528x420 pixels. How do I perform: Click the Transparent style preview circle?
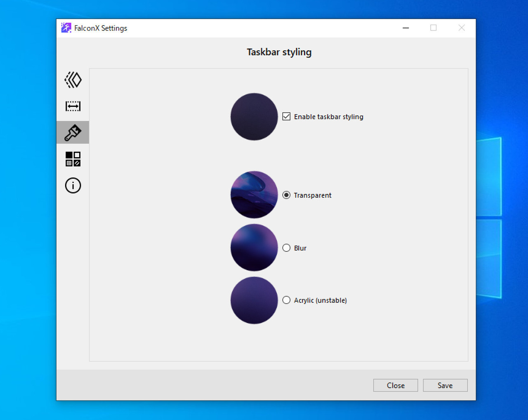[x=254, y=195]
